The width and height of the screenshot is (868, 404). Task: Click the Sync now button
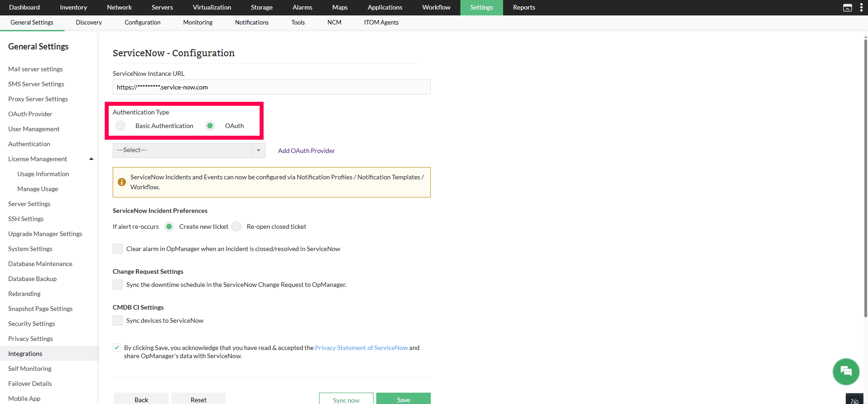point(346,399)
